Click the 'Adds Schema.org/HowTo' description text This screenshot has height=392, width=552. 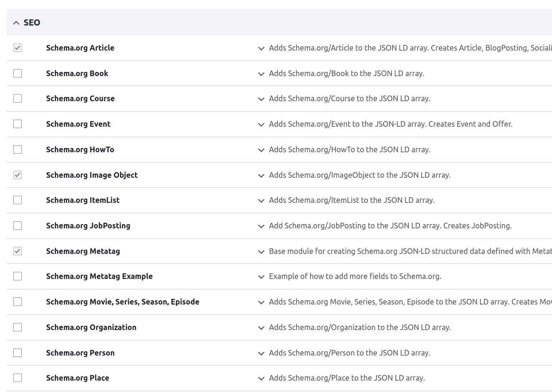click(349, 149)
